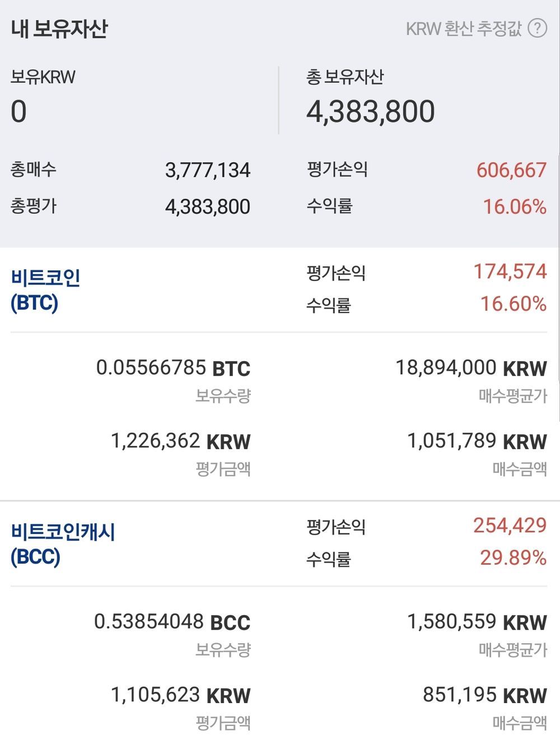560x754 pixels.
Task: Select the BTC average price 18,894,000 KRW
Action: [471, 368]
